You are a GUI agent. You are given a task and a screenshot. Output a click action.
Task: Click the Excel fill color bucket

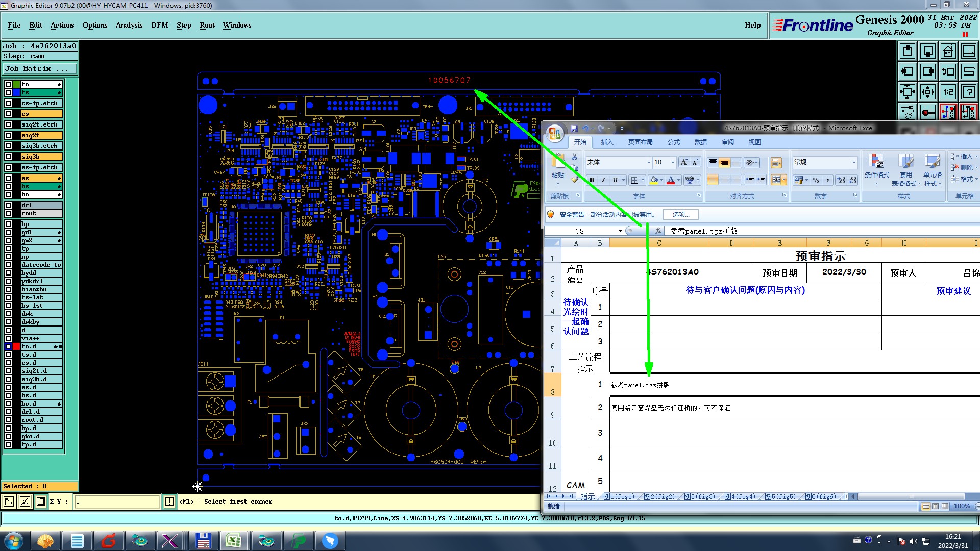[x=654, y=180]
